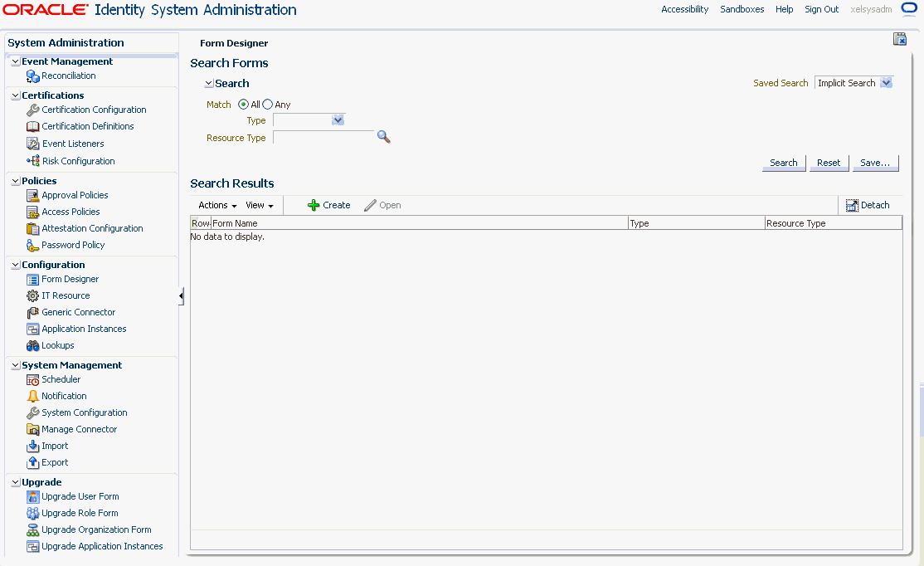Collapse the System Management section
This screenshot has height=566, width=924.
coord(16,365)
